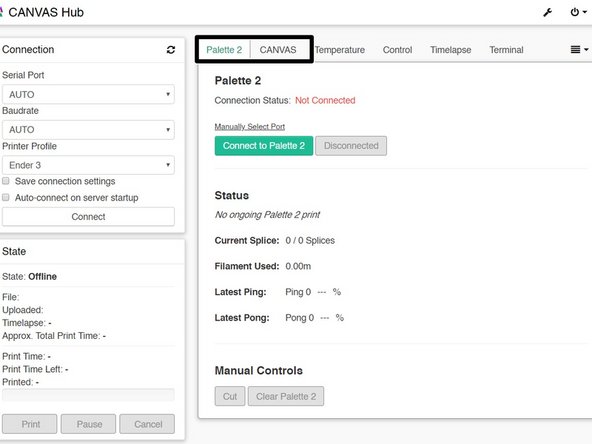Collapse the Connection panel header
The width and height of the screenshot is (592, 444).
tap(28, 49)
